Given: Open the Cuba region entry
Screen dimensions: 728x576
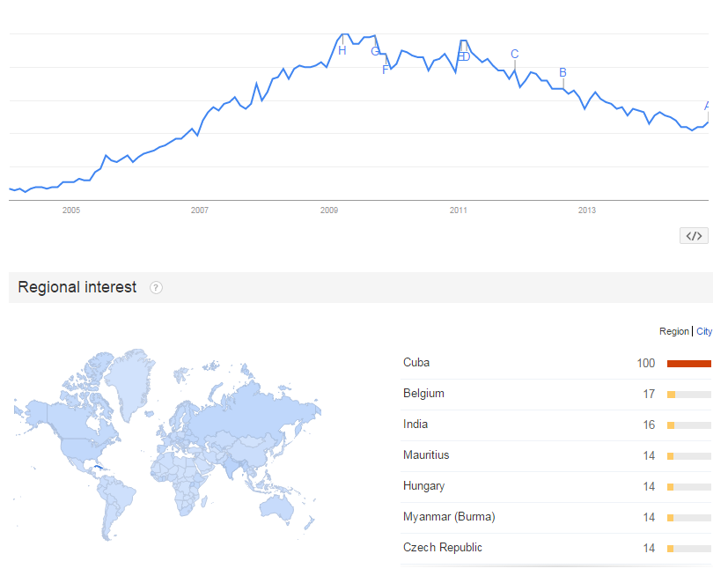Looking at the screenshot, I should 416,362.
